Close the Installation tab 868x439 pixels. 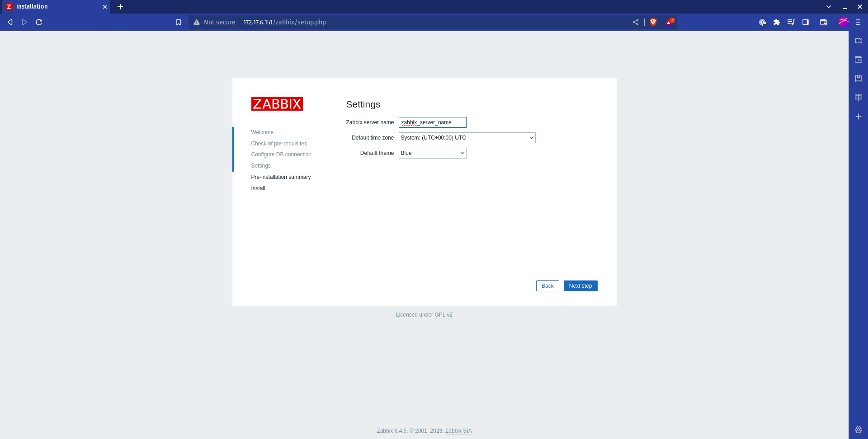pos(105,7)
